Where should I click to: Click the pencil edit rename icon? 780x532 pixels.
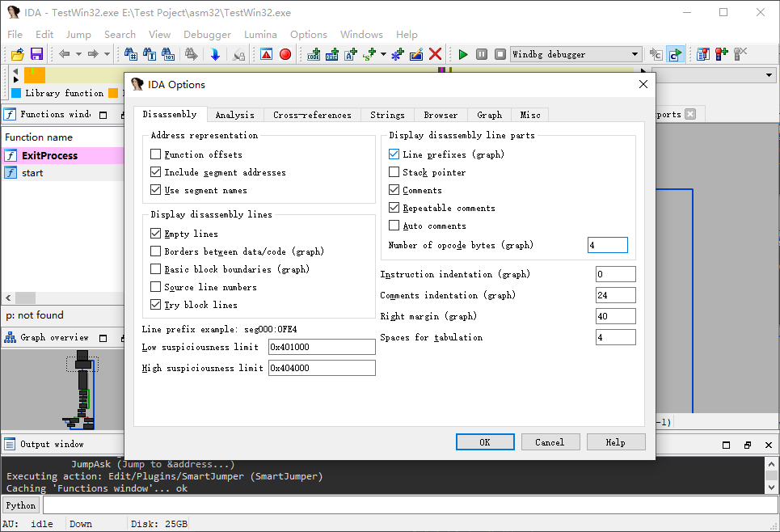point(416,54)
